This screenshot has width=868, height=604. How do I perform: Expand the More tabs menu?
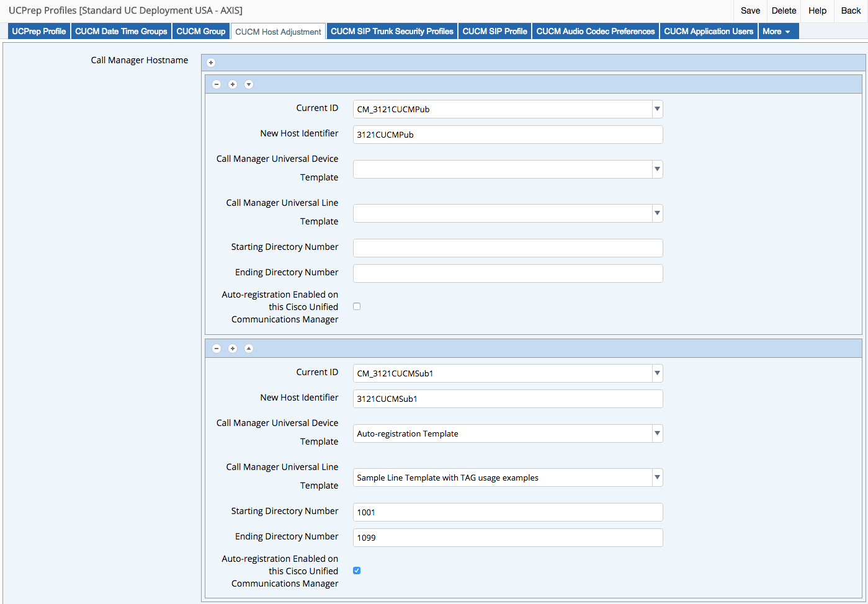[777, 32]
